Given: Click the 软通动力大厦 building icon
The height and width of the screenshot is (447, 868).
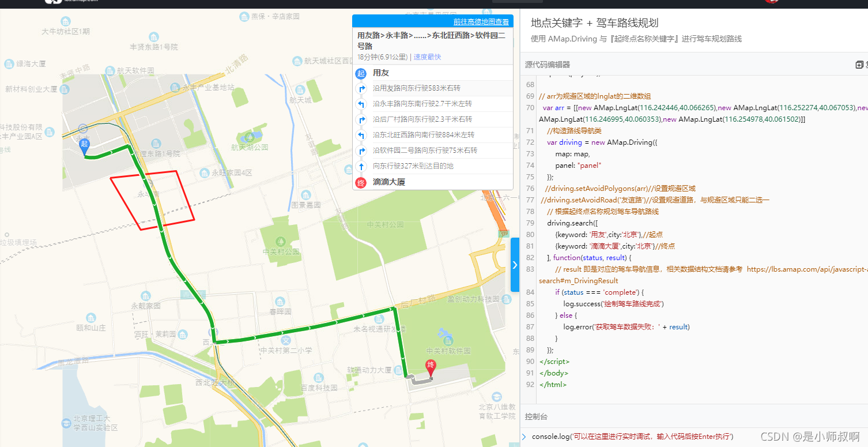Looking at the screenshot, I should tap(399, 369).
